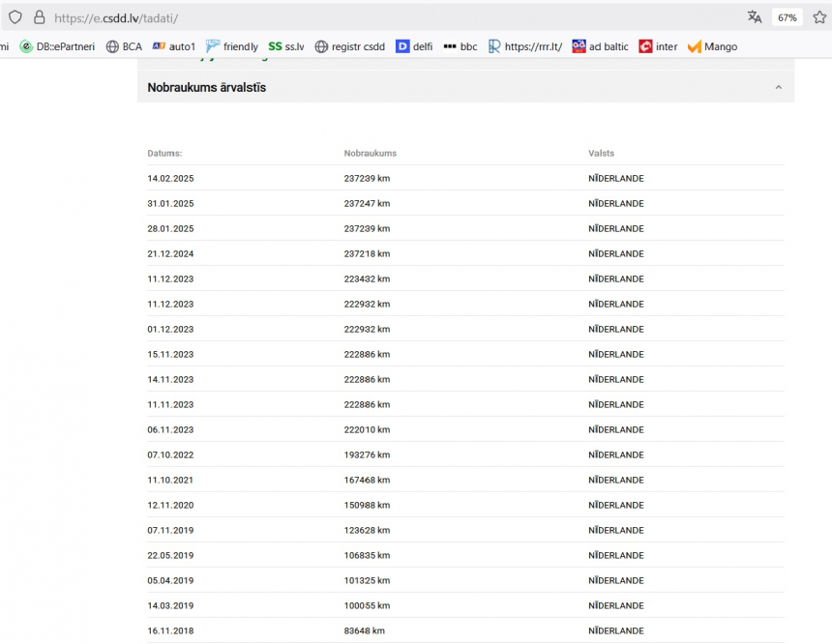
Task: Open the BCA bookmark
Action: pos(124,46)
